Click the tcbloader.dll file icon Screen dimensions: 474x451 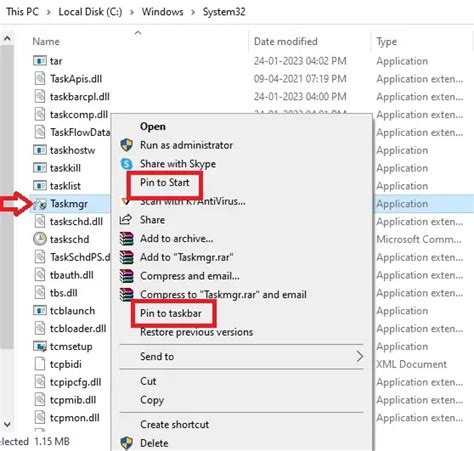pyautogui.click(x=40, y=328)
